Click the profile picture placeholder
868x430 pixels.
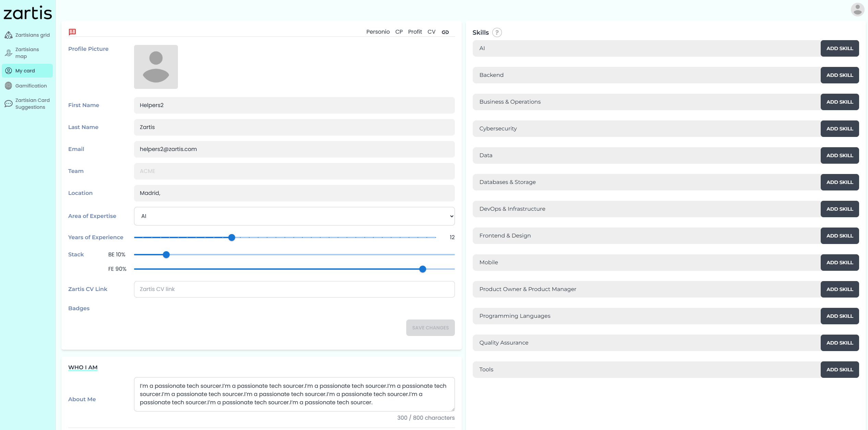click(156, 67)
